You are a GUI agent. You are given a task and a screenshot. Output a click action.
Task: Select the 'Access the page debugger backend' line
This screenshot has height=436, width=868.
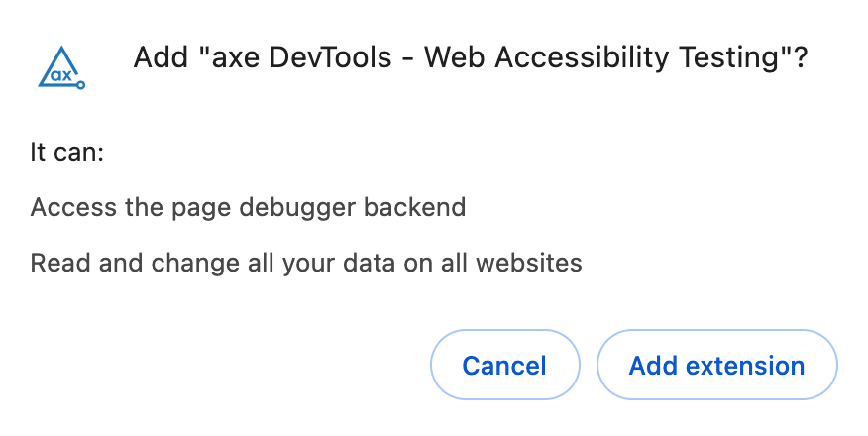click(x=248, y=207)
